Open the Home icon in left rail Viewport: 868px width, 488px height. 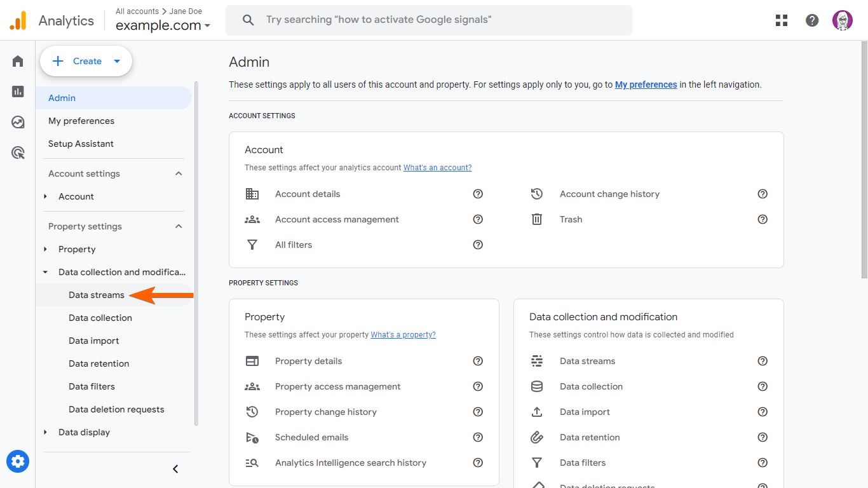[x=18, y=61]
